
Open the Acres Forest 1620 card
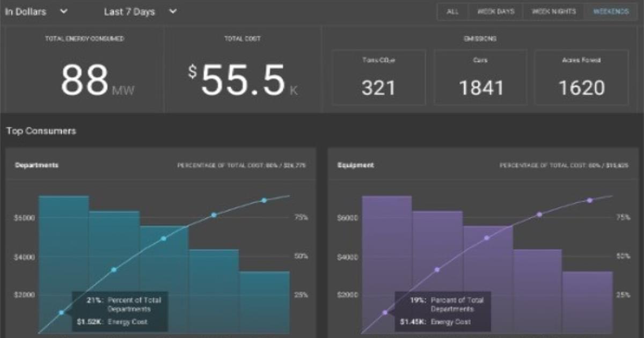pos(581,78)
